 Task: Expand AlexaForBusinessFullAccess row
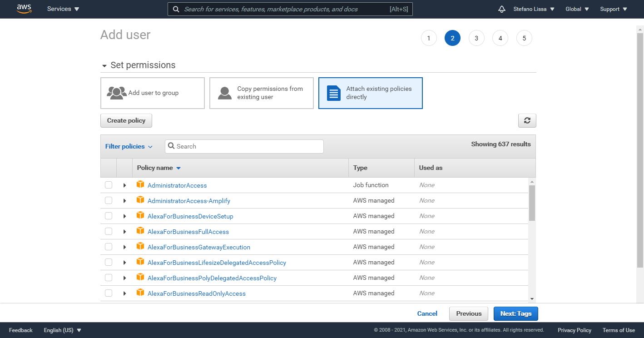point(124,232)
